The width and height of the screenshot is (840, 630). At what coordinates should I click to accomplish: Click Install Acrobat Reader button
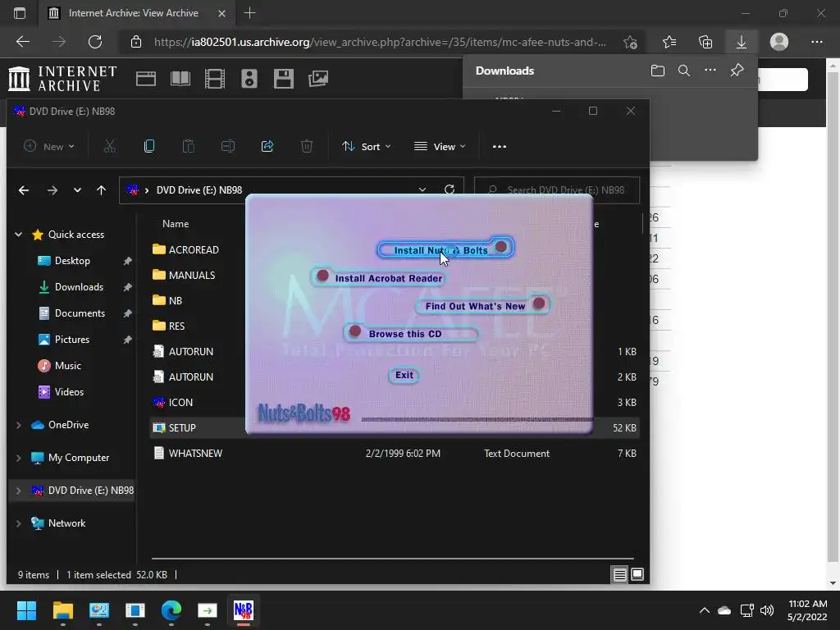378,277
